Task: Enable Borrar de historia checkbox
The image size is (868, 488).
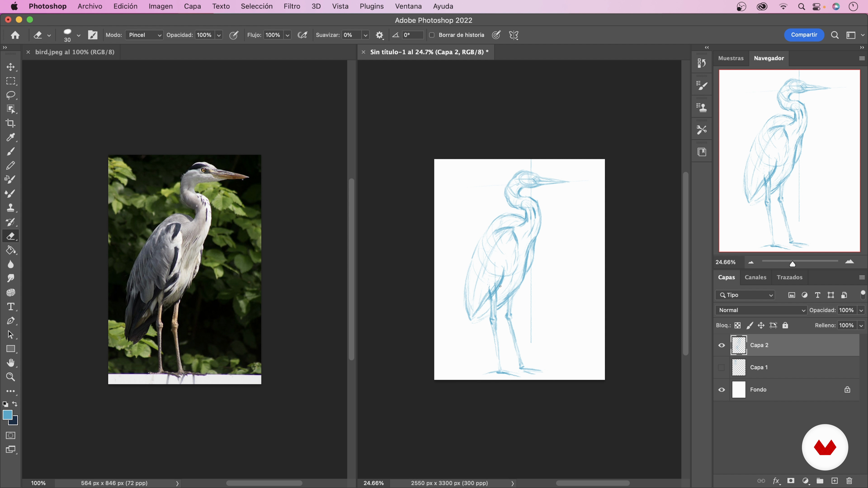Action: point(432,35)
